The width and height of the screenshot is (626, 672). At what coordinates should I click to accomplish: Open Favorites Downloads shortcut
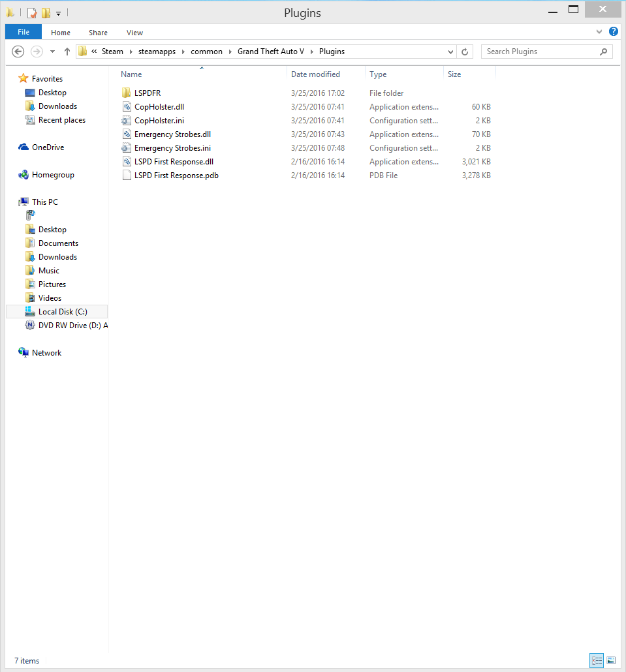pyautogui.click(x=58, y=106)
